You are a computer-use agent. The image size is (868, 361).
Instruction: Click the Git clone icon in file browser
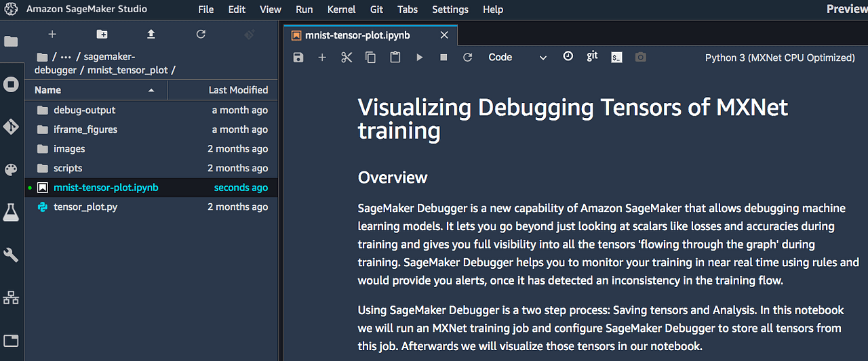tap(250, 35)
